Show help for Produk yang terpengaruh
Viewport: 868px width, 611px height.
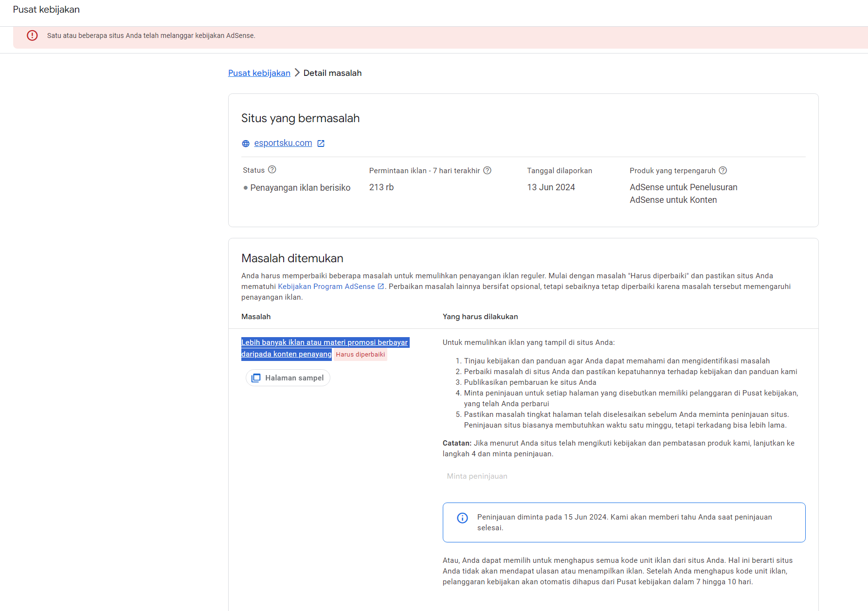[x=723, y=170]
